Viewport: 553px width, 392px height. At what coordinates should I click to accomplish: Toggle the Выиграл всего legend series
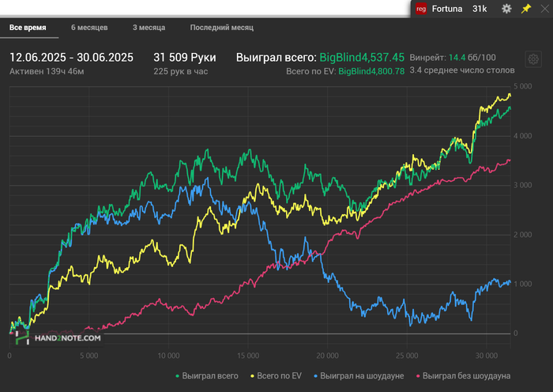tap(207, 375)
